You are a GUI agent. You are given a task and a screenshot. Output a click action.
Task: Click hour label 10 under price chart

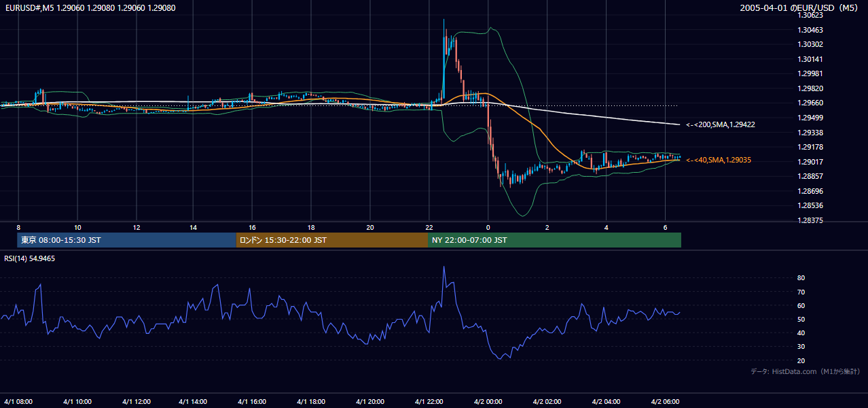pos(77,227)
